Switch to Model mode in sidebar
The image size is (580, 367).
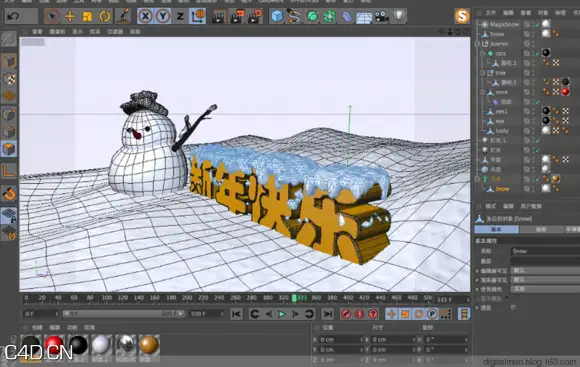tap(9, 61)
